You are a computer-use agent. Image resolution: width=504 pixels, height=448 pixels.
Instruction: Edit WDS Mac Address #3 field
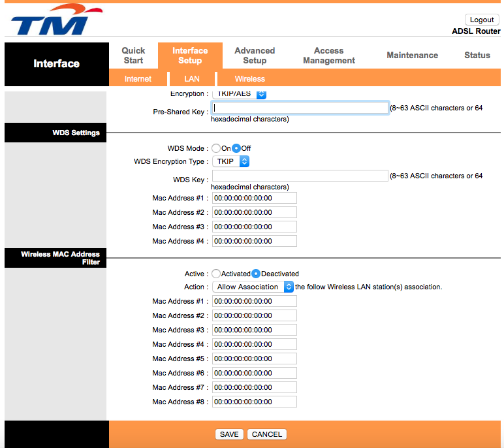pyautogui.click(x=254, y=227)
